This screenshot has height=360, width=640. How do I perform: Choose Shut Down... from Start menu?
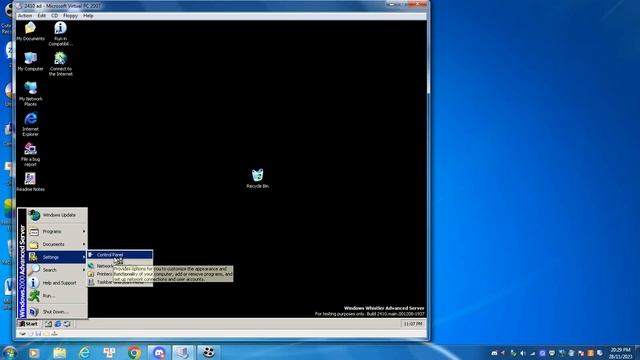pyautogui.click(x=57, y=311)
